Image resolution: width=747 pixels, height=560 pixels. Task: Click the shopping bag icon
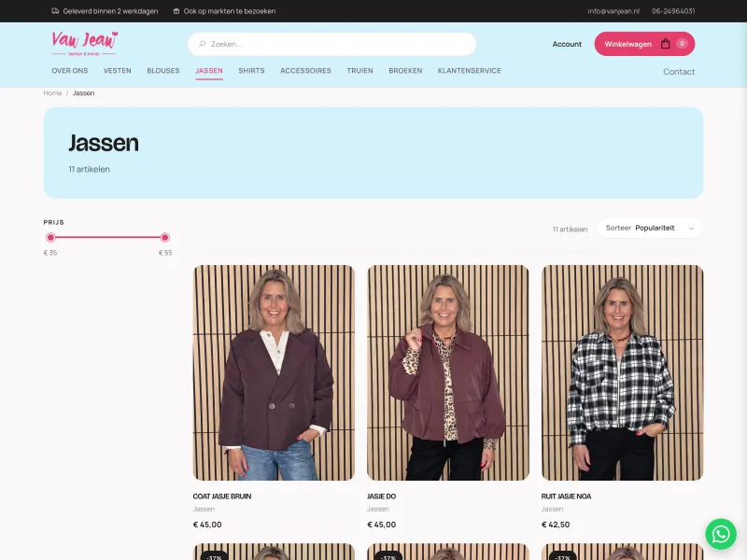[666, 44]
